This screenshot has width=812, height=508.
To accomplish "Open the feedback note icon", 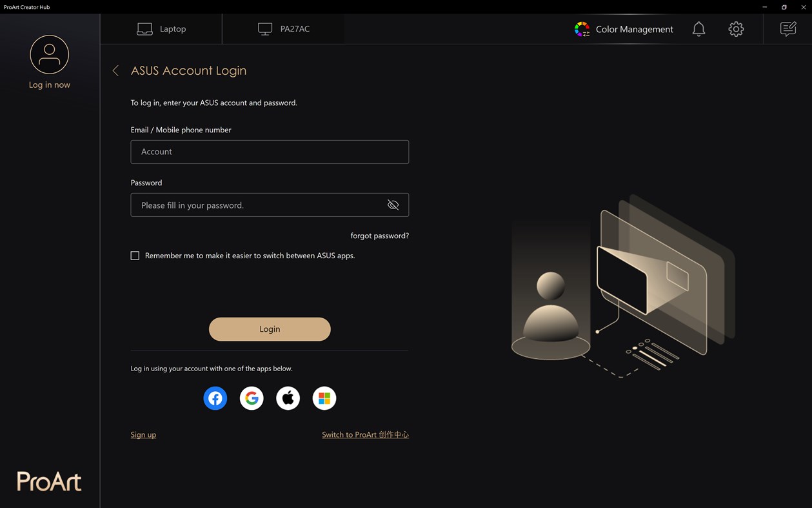I will 788,29.
